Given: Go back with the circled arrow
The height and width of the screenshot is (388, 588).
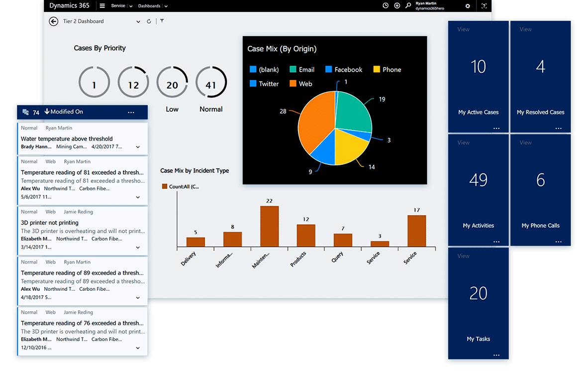Looking at the screenshot, I should (x=54, y=21).
